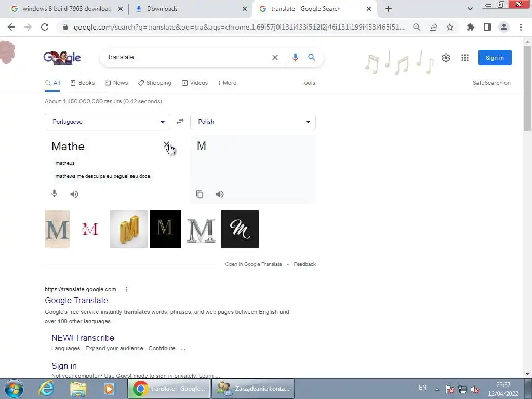Select the All results filter
The width and height of the screenshot is (532, 399).
pyautogui.click(x=52, y=83)
